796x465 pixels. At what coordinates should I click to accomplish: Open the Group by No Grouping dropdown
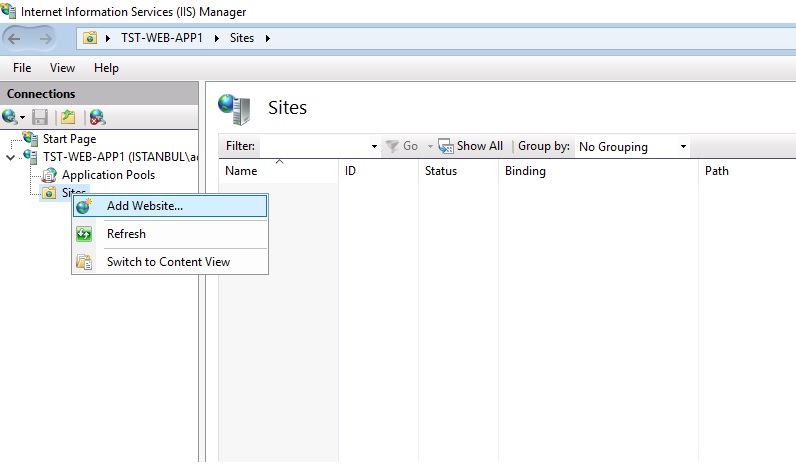(x=632, y=147)
